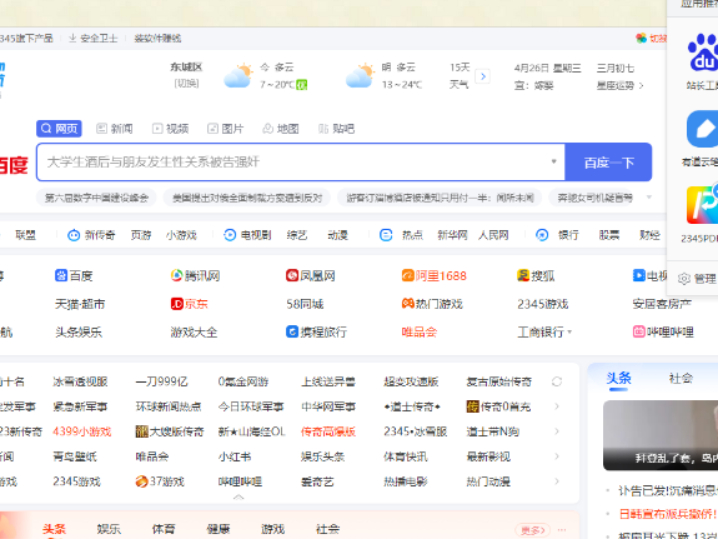The image size is (718, 539).
Task: Switch to the 社会 tab in news panel
Action: tap(680, 378)
